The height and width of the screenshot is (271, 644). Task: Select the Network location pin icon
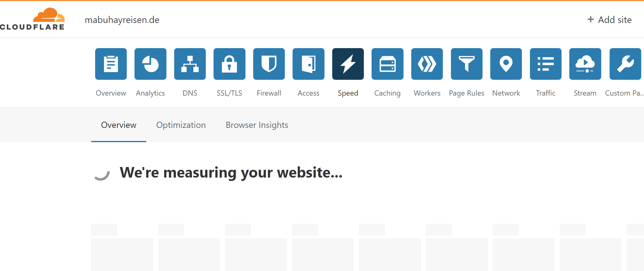(506, 64)
